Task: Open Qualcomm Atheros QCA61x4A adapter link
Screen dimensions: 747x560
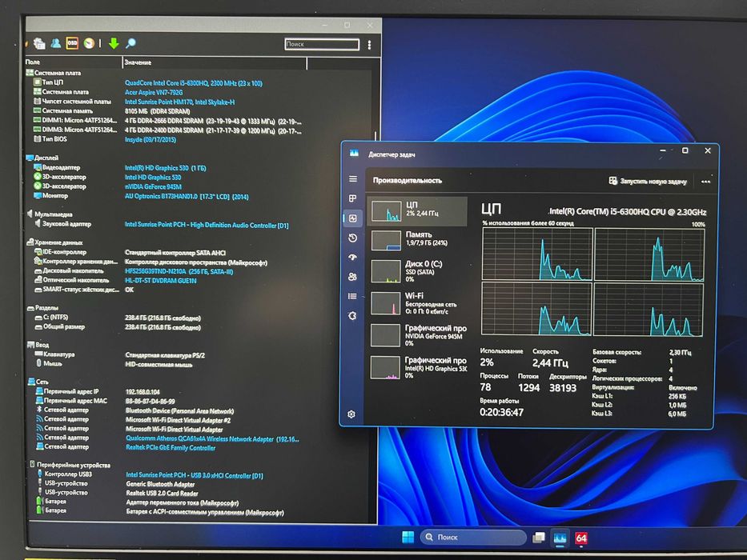Action: pyautogui.click(x=212, y=439)
